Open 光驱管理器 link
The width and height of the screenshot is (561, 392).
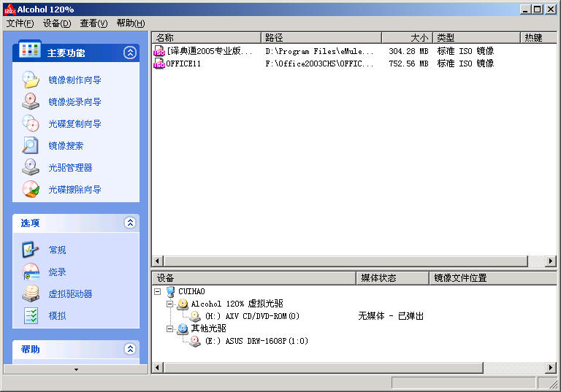[70, 167]
